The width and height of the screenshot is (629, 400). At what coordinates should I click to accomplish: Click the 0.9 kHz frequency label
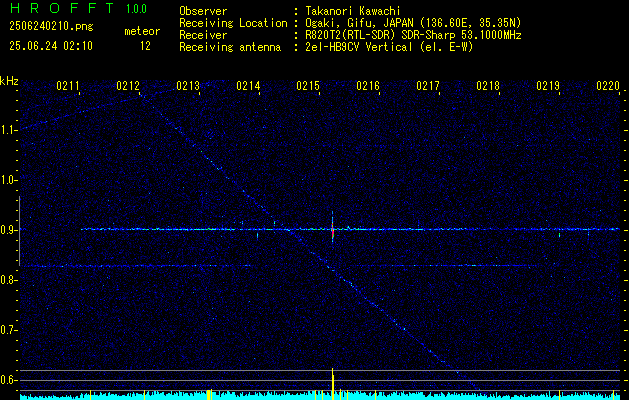[8, 230]
